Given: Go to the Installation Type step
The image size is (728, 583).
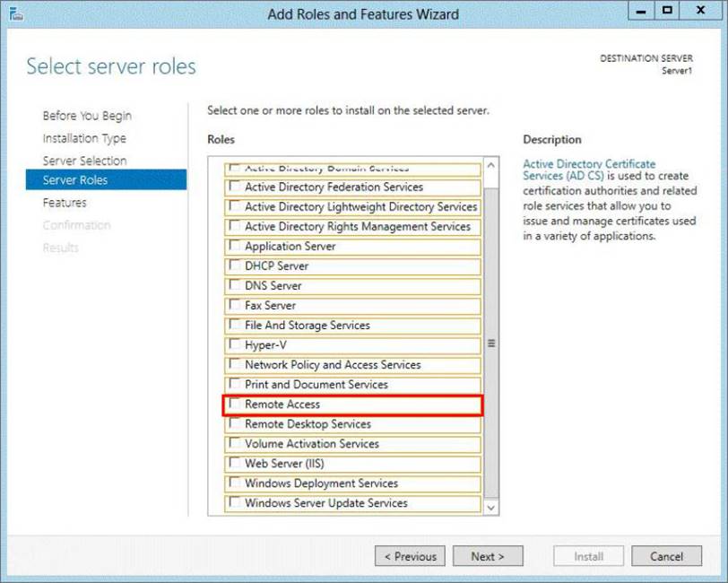Looking at the screenshot, I should (84, 138).
